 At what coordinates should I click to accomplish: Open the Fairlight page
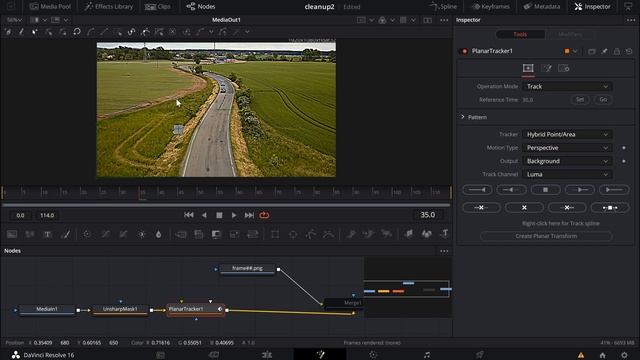(427, 355)
